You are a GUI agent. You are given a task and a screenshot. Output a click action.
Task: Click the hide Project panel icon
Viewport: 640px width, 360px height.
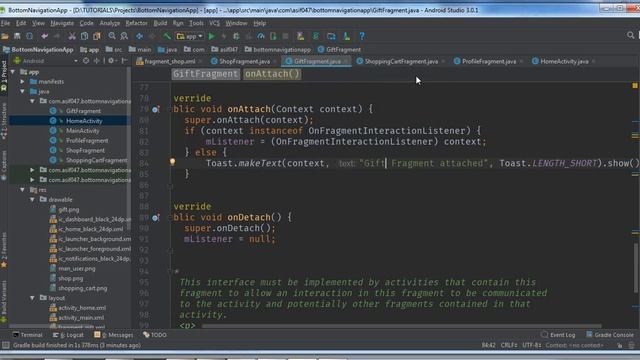point(124,61)
